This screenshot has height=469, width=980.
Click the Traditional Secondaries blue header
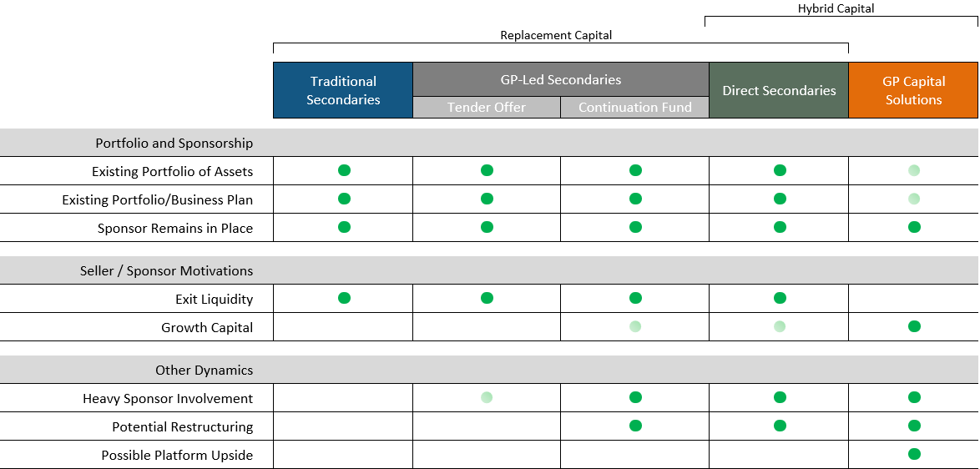pyautogui.click(x=343, y=90)
